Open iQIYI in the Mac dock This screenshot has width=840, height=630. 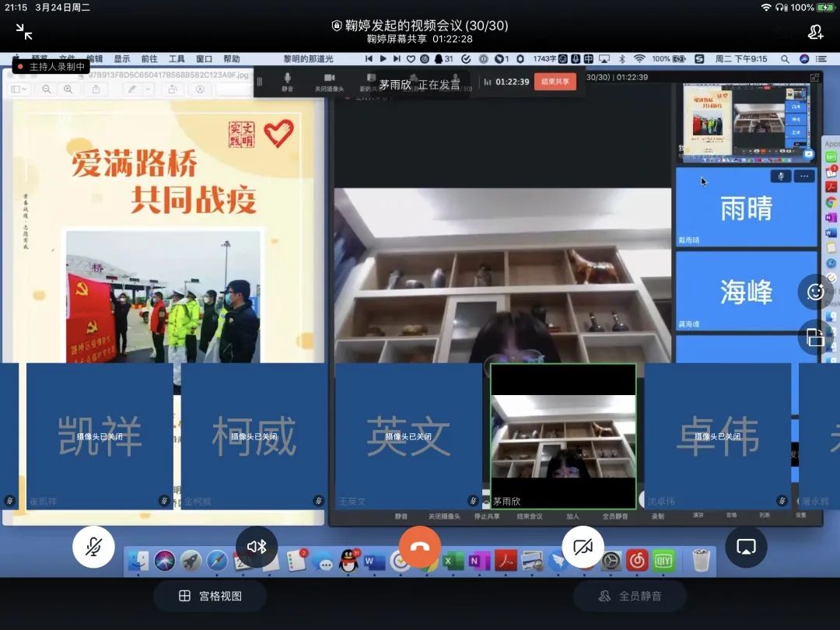[x=663, y=561]
